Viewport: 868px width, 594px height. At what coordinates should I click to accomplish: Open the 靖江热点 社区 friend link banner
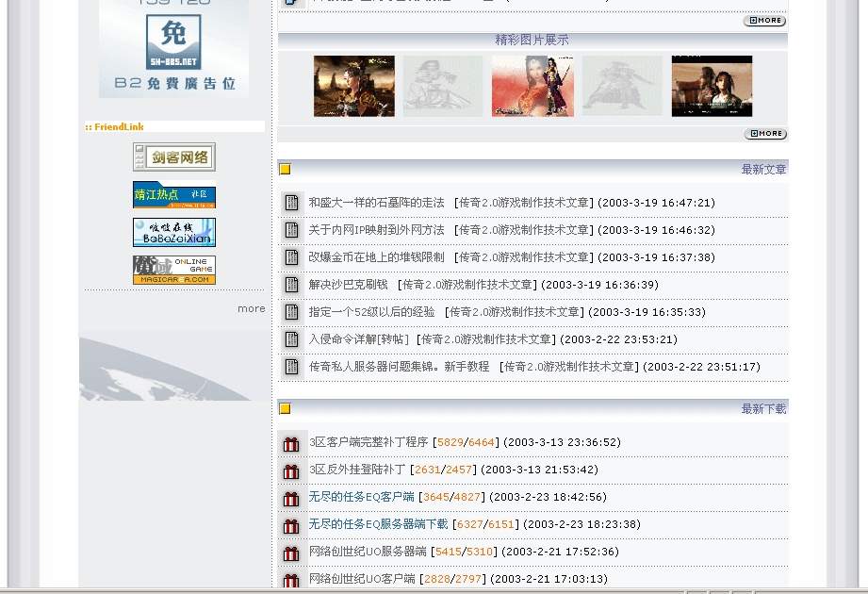[x=174, y=194]
